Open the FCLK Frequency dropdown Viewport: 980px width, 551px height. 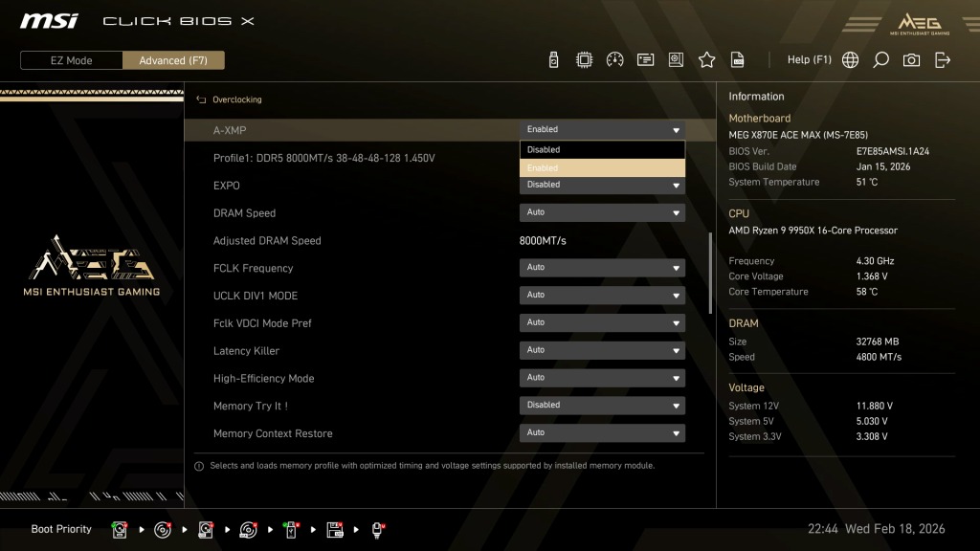pyautogui.click(x=602, y=268)
